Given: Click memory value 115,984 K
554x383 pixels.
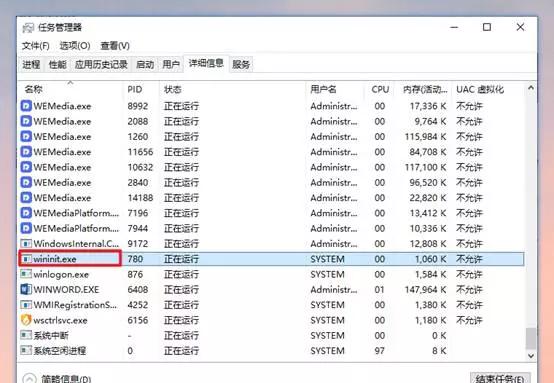Looking at the screenshot, I should (x=425, y=137).
